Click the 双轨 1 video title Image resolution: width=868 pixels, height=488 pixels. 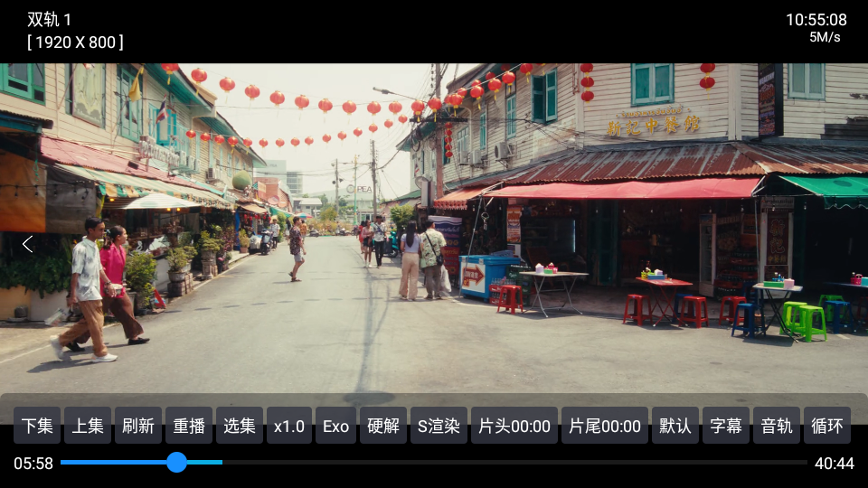point(50,20)
